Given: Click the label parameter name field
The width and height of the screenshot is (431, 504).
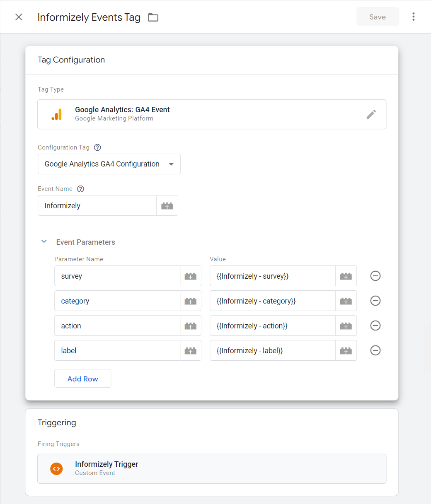Looking at the screenshot, I should (x=117, y=350).
